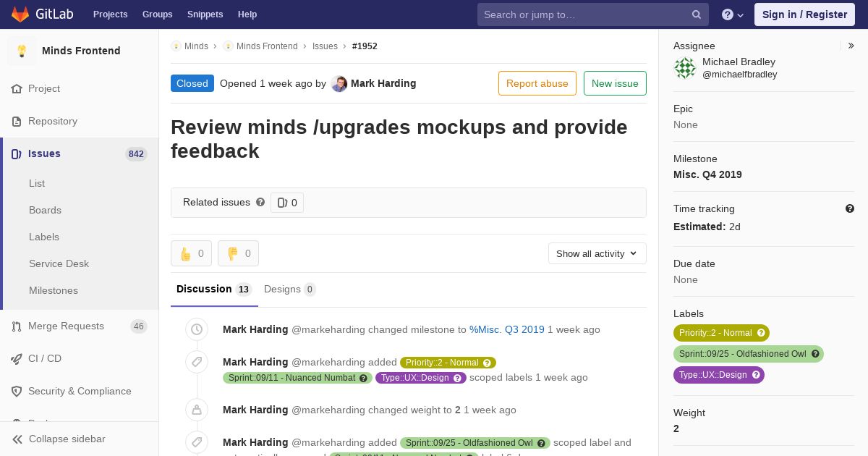Open Show all activity dropdown

597,253
